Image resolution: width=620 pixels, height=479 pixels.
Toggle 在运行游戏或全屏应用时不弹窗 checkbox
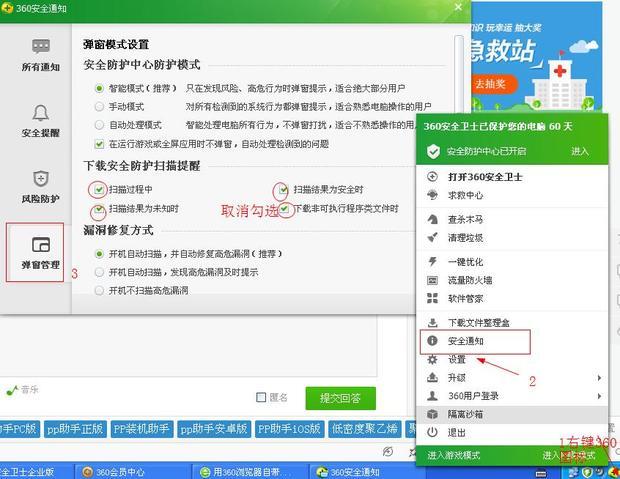point(99,144)
